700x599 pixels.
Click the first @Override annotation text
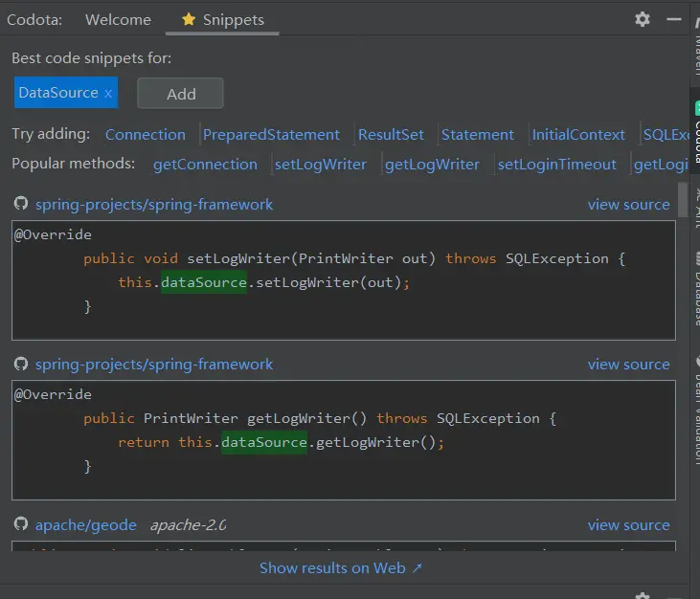coord(53,234)
